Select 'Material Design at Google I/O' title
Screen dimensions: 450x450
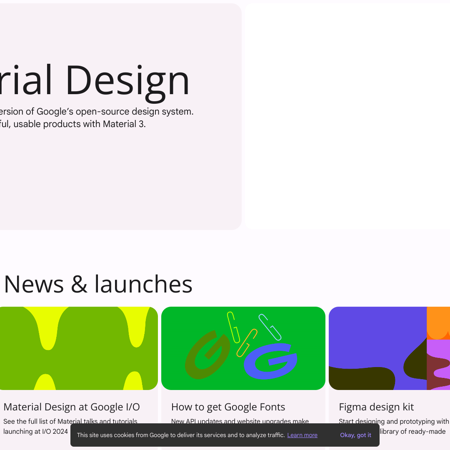pos(72,407)
